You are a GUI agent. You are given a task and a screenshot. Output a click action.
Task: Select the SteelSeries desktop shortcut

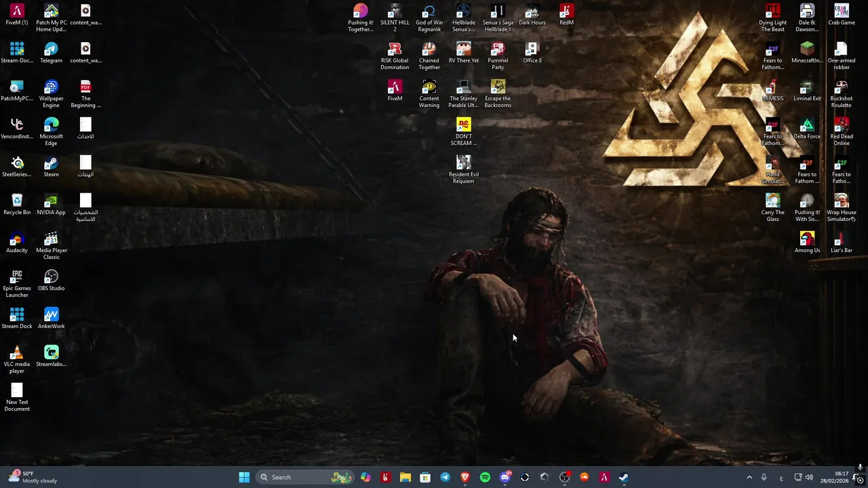pyautogui.click(x=17, y=167)
